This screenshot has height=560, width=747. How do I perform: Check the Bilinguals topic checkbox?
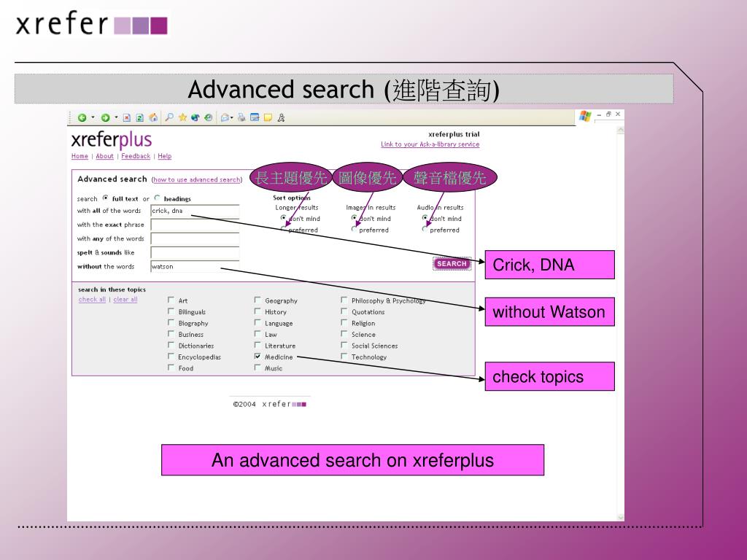pos(171,311)
